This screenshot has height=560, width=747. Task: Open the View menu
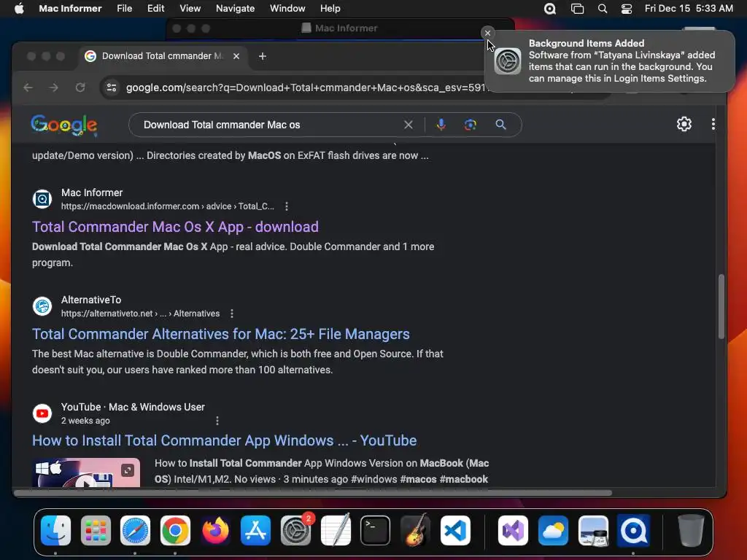[x=190, y=9]
